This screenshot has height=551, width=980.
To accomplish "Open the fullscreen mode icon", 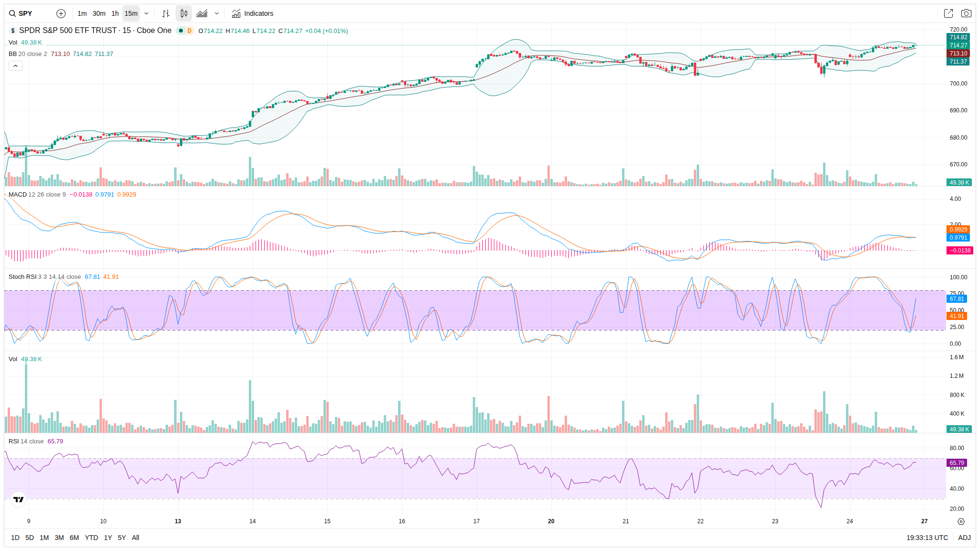I will (948, 13).
